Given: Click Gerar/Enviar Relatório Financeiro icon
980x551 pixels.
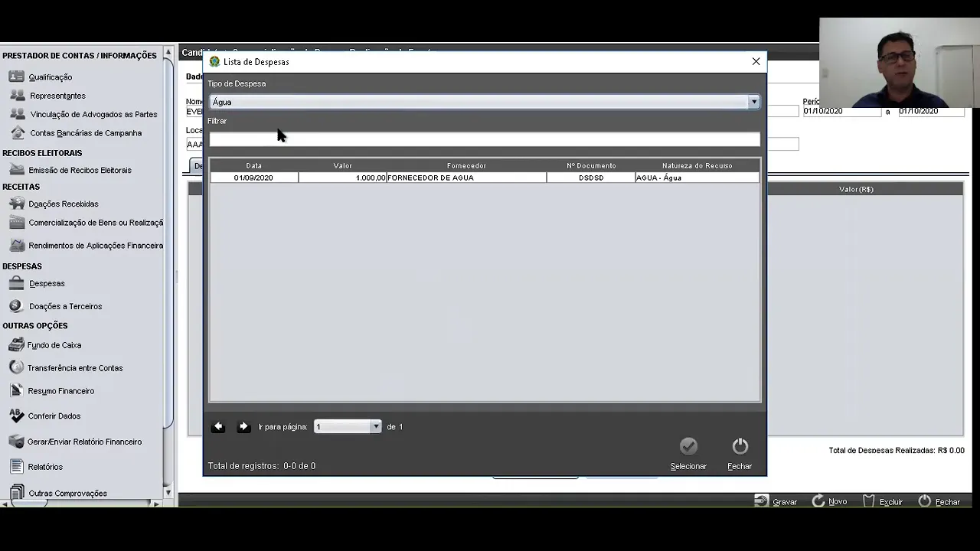Looking at the screenshot, I should point(17,442).
